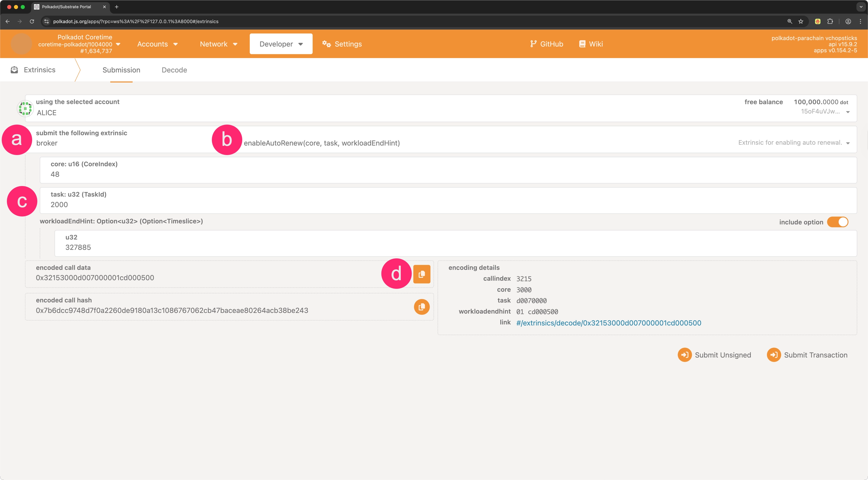Screen dimensions: 868x480
Task: Switch to the Submission tab
Action: coord(121,70)
